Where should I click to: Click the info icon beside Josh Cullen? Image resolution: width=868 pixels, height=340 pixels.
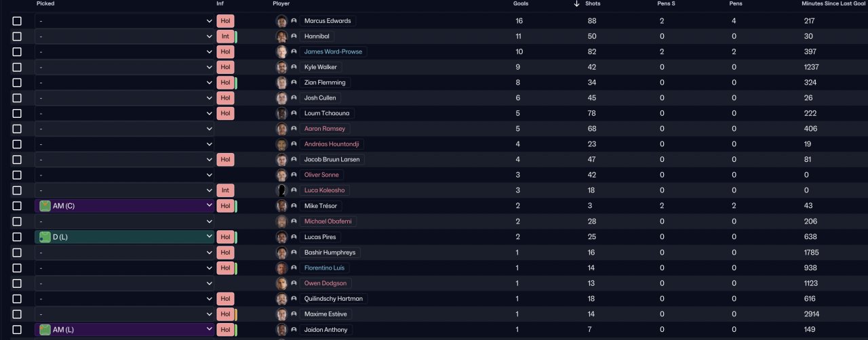coord(294,98)
